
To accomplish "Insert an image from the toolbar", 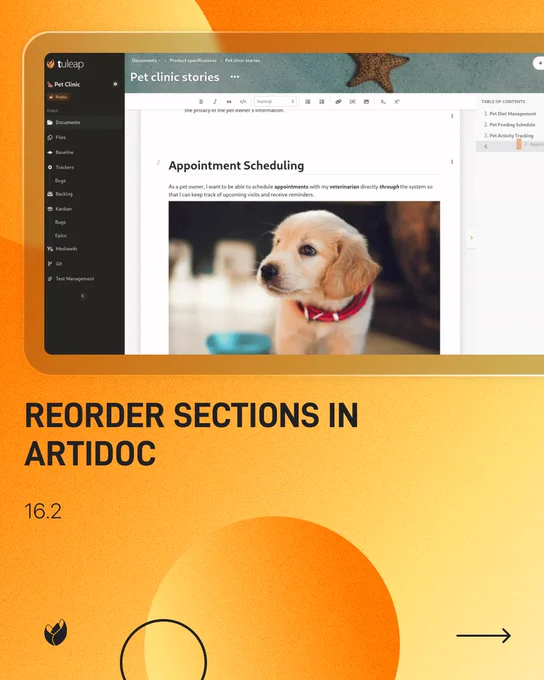I will [x=367, y=101].
